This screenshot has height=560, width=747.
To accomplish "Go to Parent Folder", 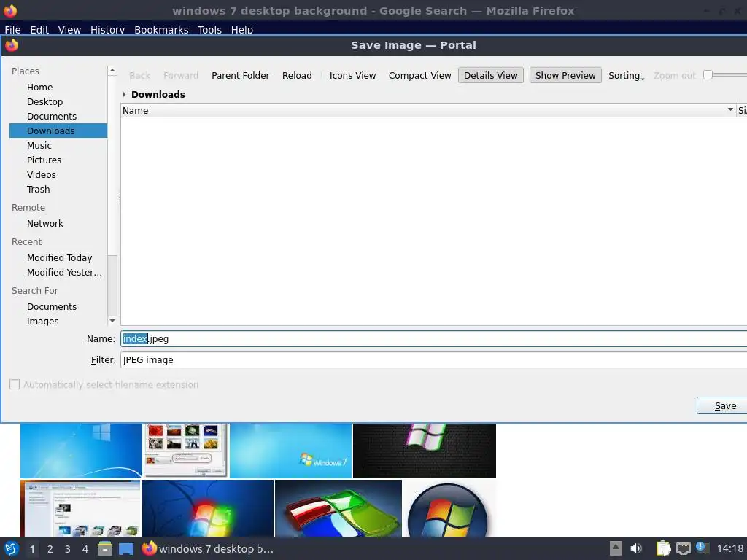I will pos(241,75).
